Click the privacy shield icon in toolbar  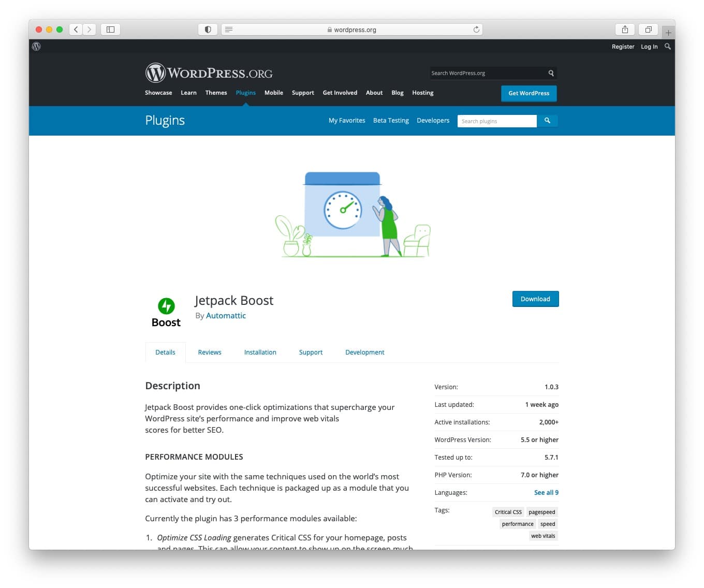click(x=208, y=30)
